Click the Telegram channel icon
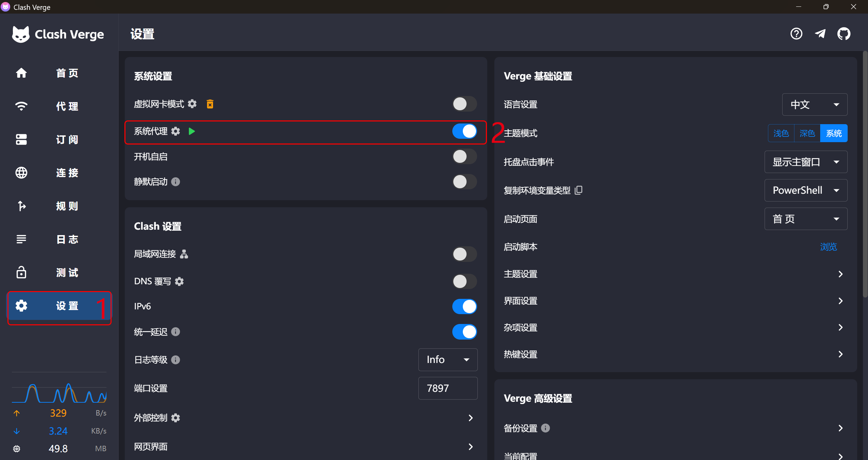868x460 pixels. (x=820, y=34)
